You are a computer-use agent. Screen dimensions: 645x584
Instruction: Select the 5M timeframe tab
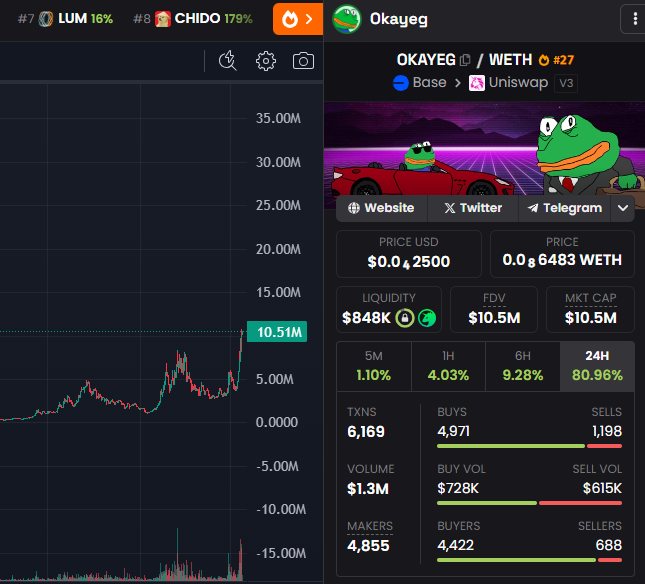click(x=374, y=366)
